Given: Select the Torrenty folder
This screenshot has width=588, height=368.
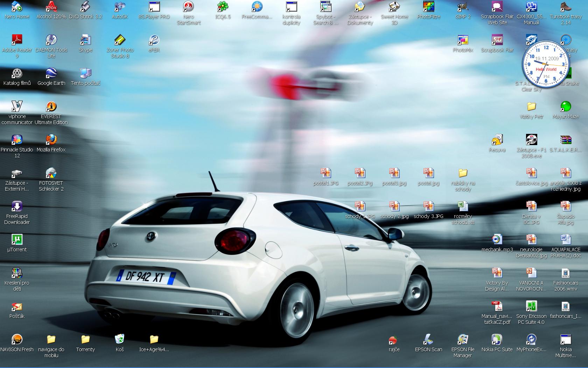Looking at the screenshot, I should pos(85,339).
